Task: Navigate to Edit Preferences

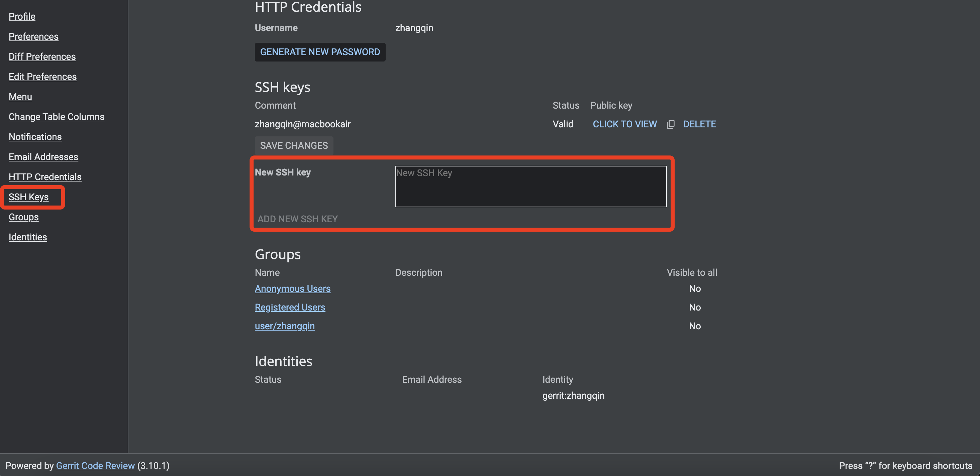Action: click(42, 77)
